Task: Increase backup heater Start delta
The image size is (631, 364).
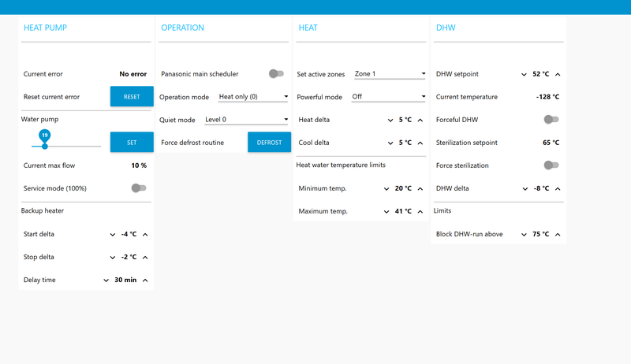Action: coord(145,235)
